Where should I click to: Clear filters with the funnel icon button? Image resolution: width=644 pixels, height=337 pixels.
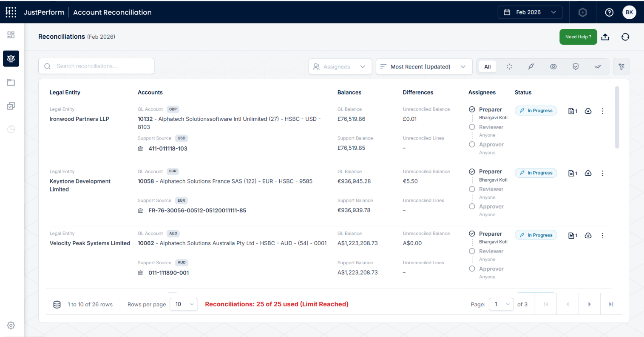coord(621,66)
